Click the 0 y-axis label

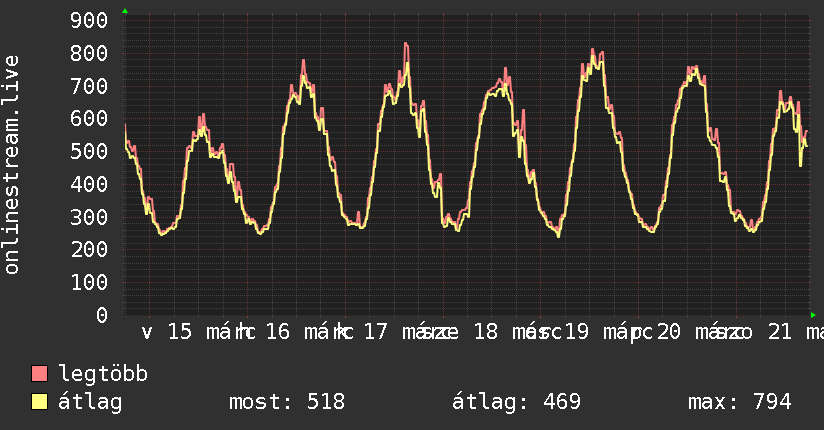click(x=102, y=315)
